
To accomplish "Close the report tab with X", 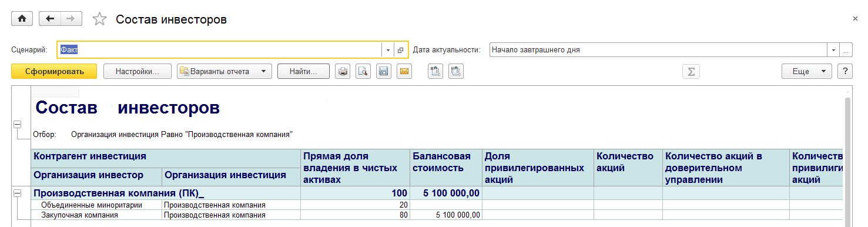I will pos(855,19).
